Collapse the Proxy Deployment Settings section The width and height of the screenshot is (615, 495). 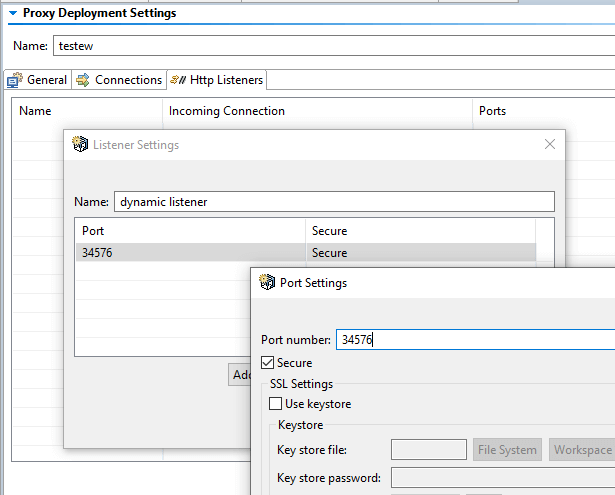click(x=13, y=13)
